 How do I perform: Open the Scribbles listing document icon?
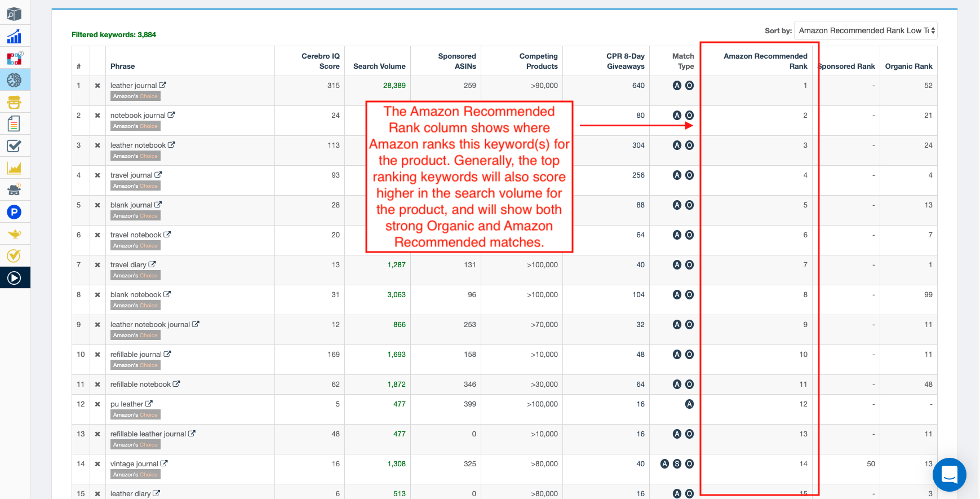14,123
